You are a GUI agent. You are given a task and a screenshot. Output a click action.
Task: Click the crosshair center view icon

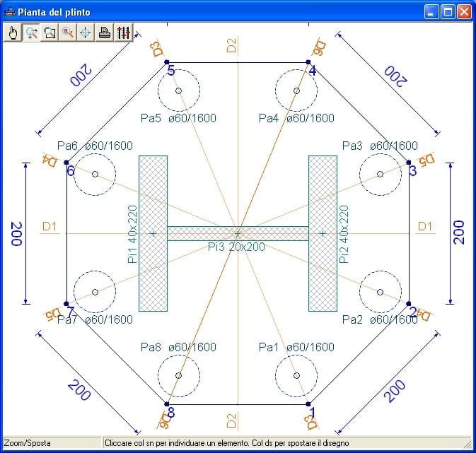click(x=86, y=33)
